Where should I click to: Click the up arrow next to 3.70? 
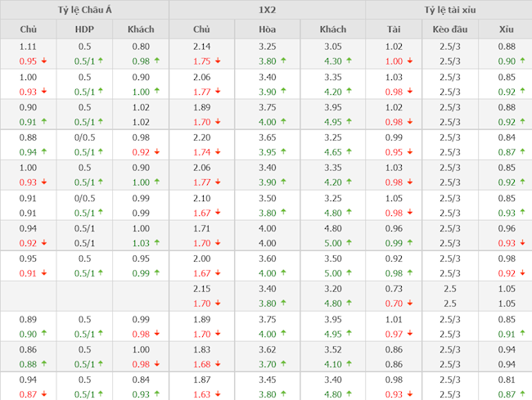[284, 364]
